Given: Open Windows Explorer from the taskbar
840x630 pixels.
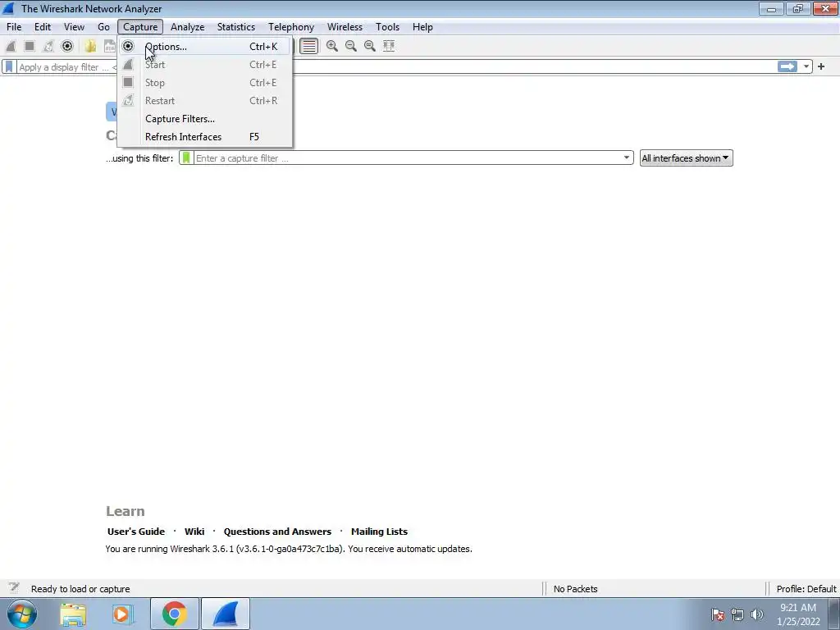Looking at the screenshot, I should coord(73,614).
